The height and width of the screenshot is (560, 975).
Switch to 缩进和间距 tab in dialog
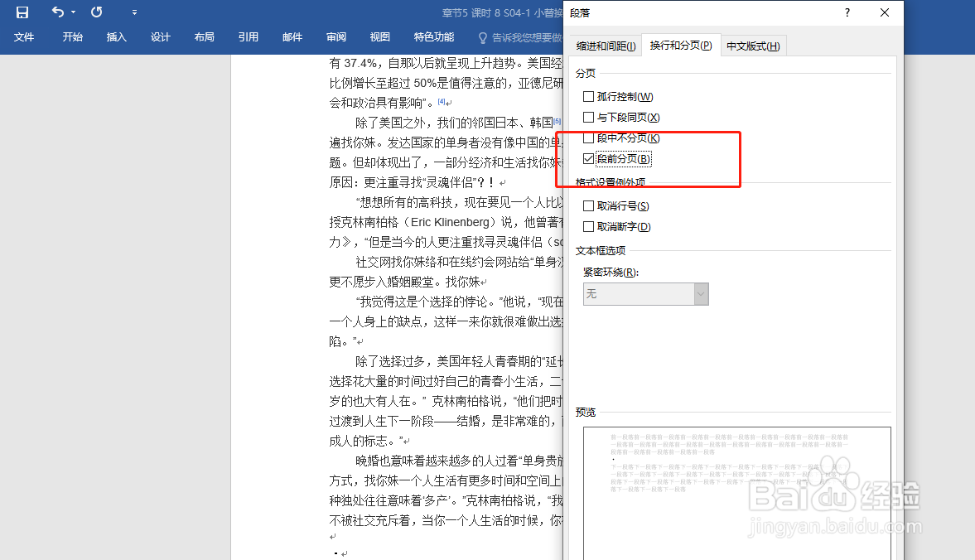606,46
